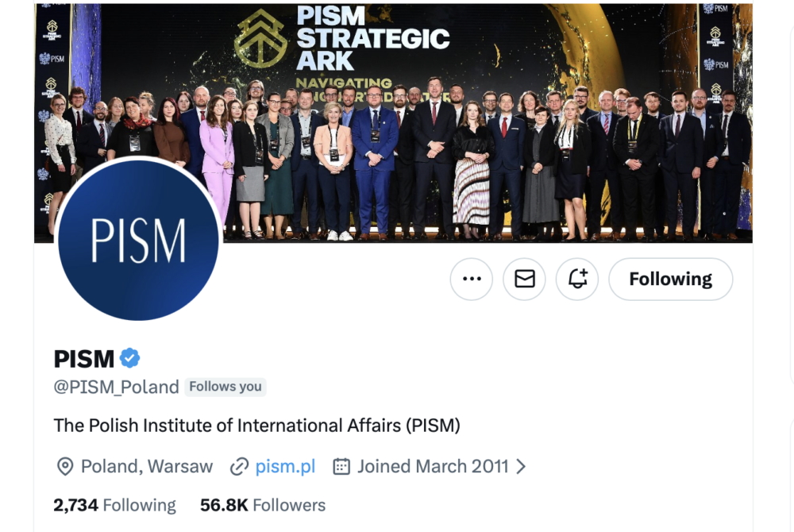Click the blue verified checkmark badge
This screenshot has height=532, width=794.
(x=129, y=358)
